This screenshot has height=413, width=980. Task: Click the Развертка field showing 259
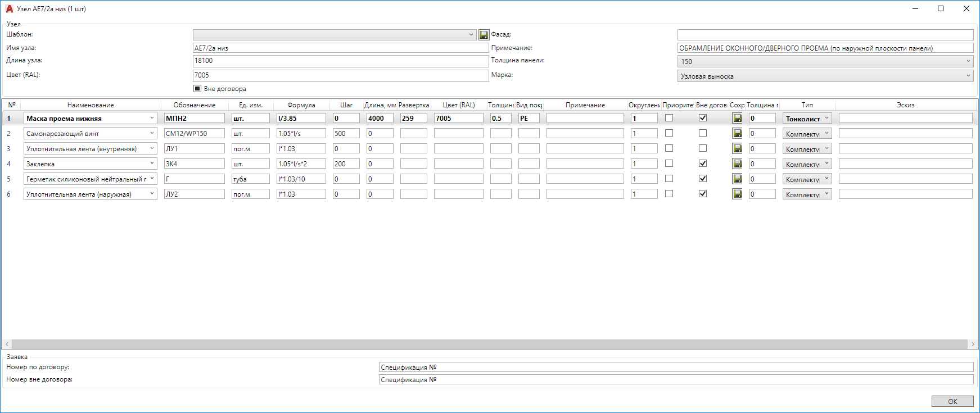(414, 118)
